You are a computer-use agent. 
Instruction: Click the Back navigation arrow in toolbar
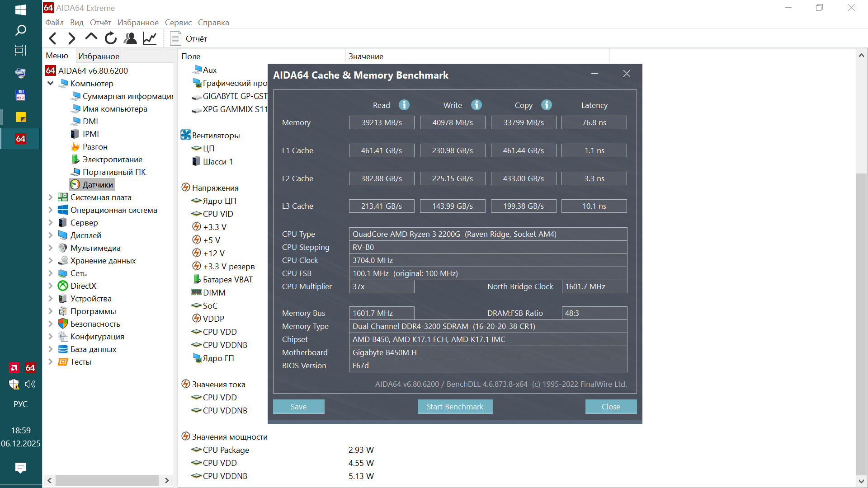click(x=53, y=39)
